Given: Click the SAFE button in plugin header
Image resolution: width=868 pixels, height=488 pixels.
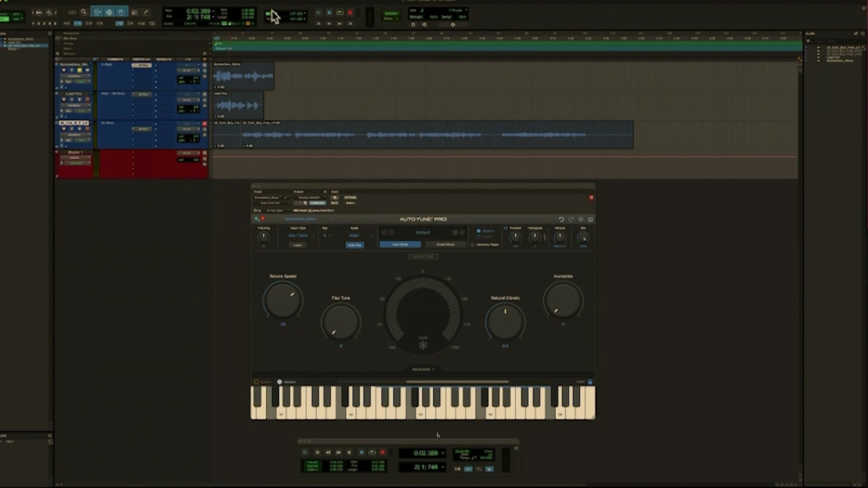Looking at the screenshot, I should coord(334,203).
